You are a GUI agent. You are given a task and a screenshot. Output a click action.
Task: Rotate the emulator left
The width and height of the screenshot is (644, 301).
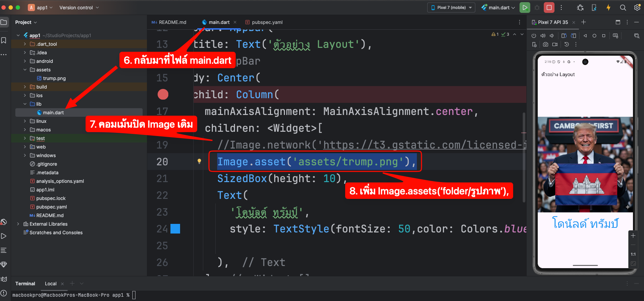[564, 36]
